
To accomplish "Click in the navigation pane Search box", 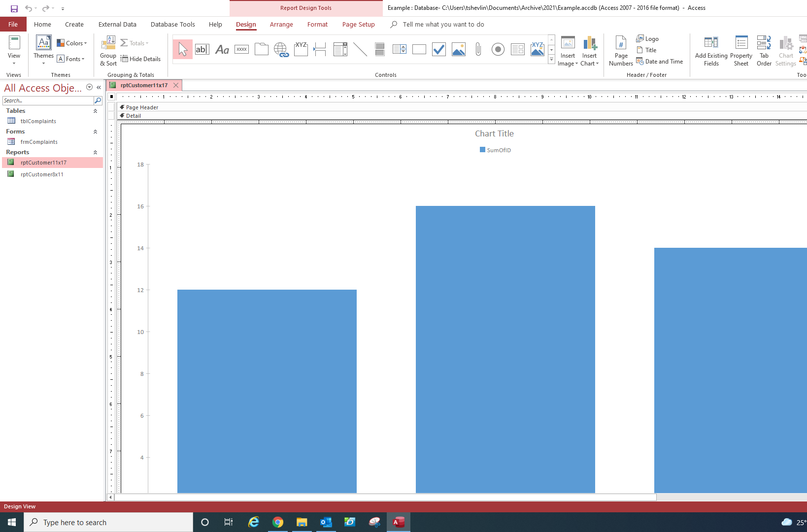I will [48, 100].
